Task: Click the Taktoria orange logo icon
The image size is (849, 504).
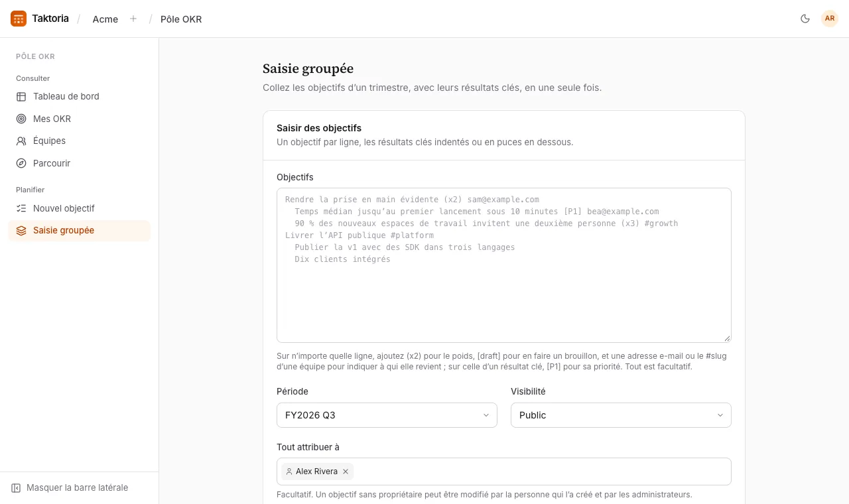Action: (x=19, y=19)
